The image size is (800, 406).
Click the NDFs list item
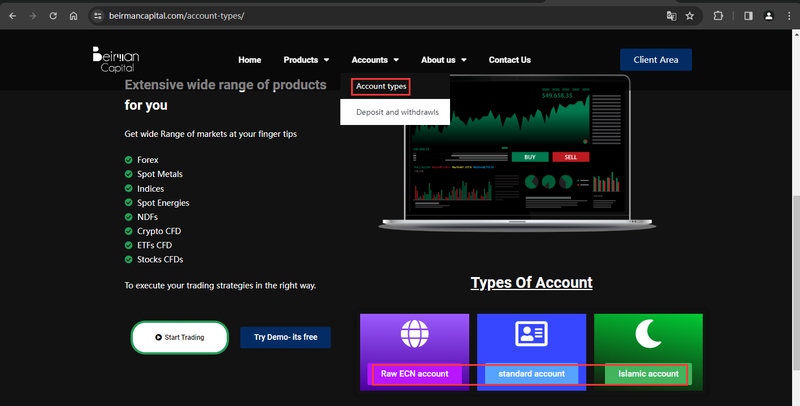tap(147, 217)
